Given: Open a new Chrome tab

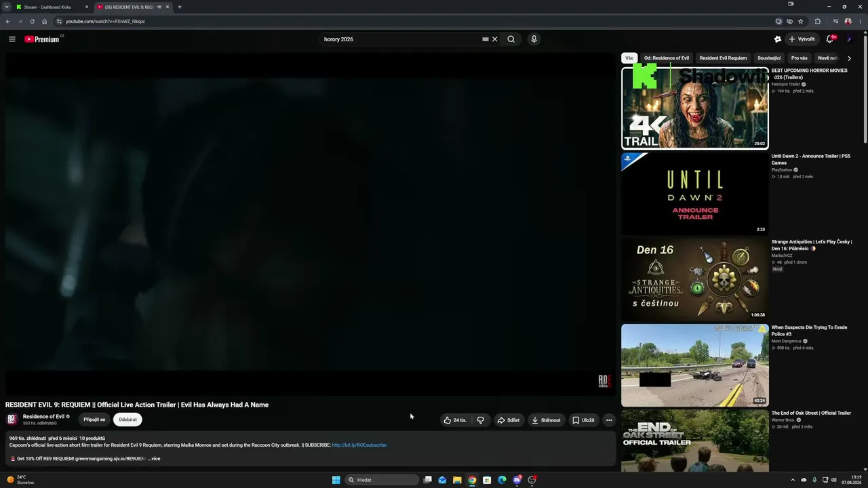Looking at the screenshot, I should pyautogui.click(x=180, y=7).
